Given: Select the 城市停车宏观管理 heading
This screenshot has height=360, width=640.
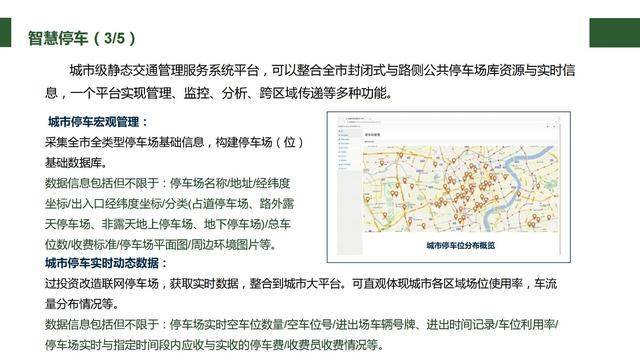Looking at the screenshot, I should [x=98, y=122].
